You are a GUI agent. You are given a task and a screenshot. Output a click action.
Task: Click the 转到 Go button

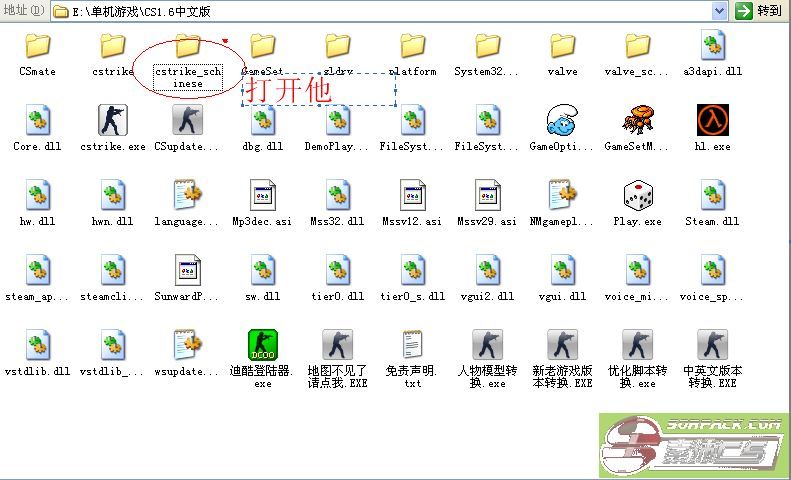(758, 11)
